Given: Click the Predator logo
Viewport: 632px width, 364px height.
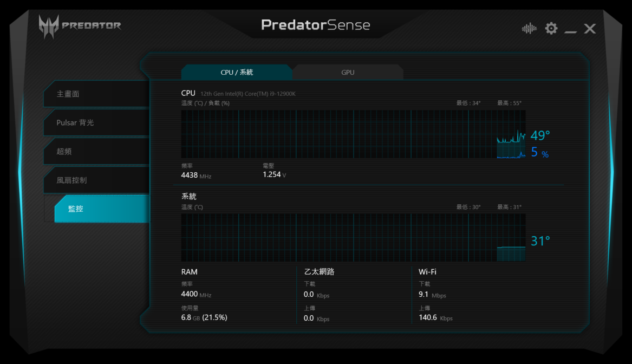Looking at the screenshot, I should [x=80, y=26].
